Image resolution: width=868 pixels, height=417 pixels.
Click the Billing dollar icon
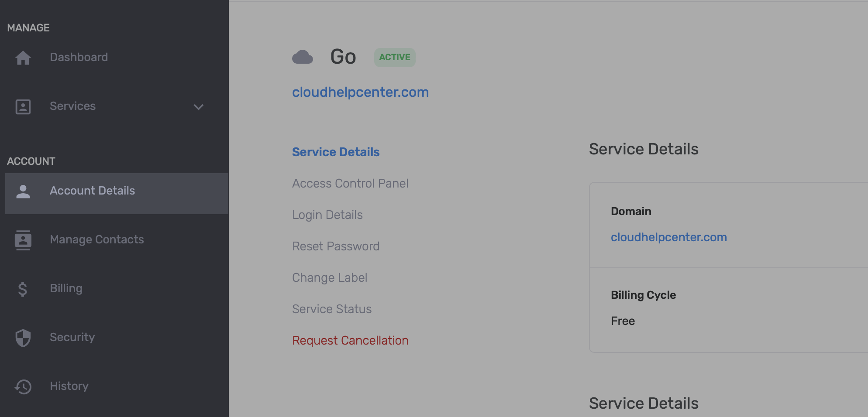(x=23, y=289)
